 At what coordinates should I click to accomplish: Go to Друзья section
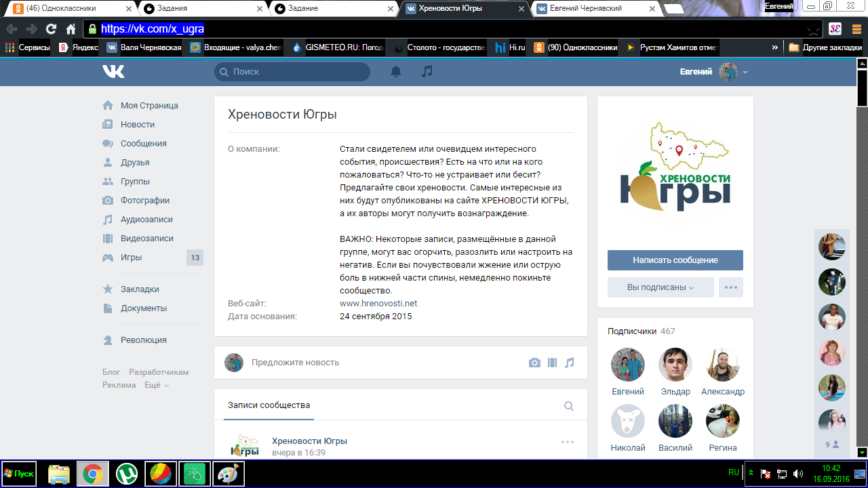135,163
